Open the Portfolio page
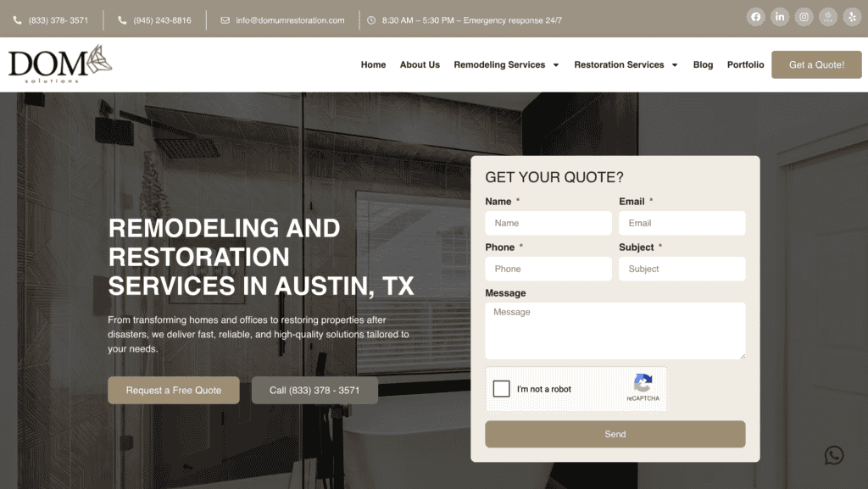This screenshot has height=489, width=868. click(745, 64)
